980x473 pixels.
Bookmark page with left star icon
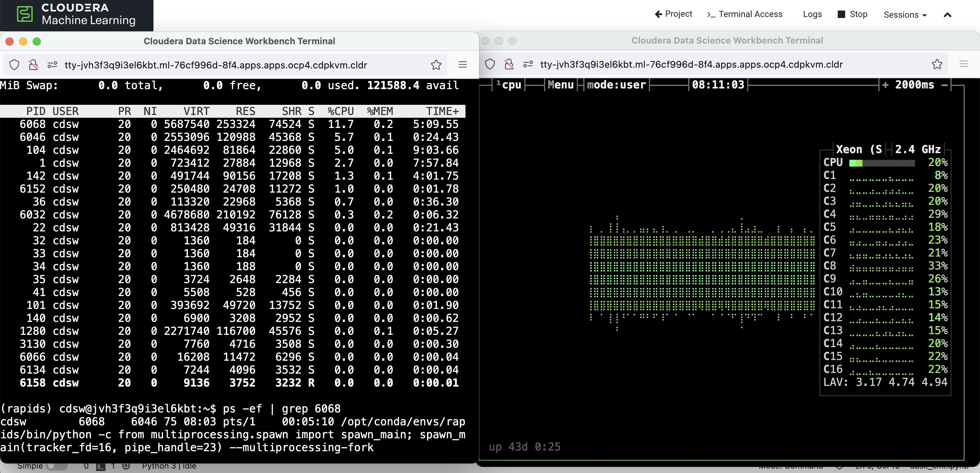pos(436,65)
